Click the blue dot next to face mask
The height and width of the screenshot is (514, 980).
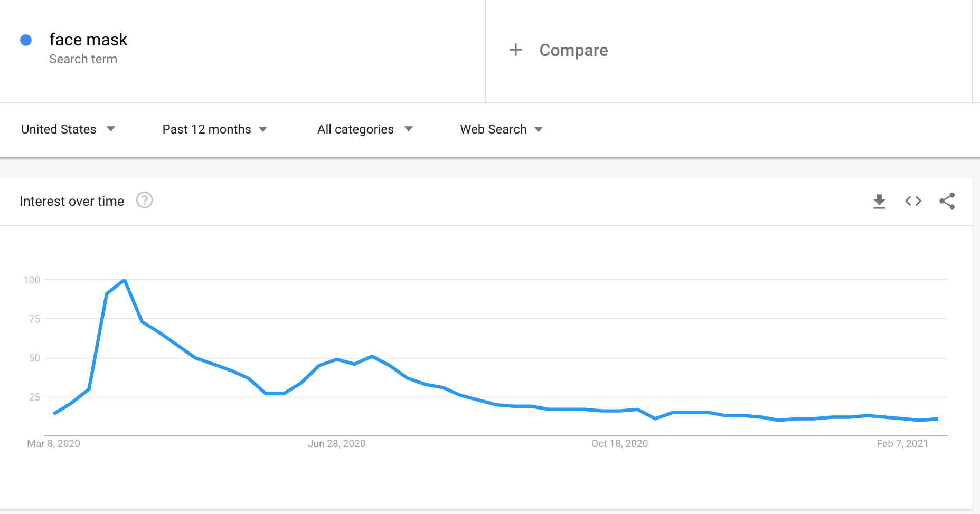click(26, 40)
